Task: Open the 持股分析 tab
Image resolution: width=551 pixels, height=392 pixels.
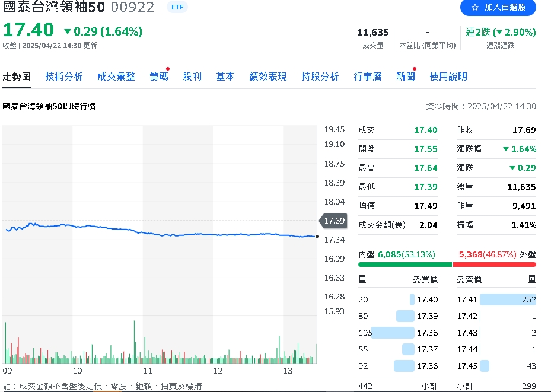Action: point(320,77)
